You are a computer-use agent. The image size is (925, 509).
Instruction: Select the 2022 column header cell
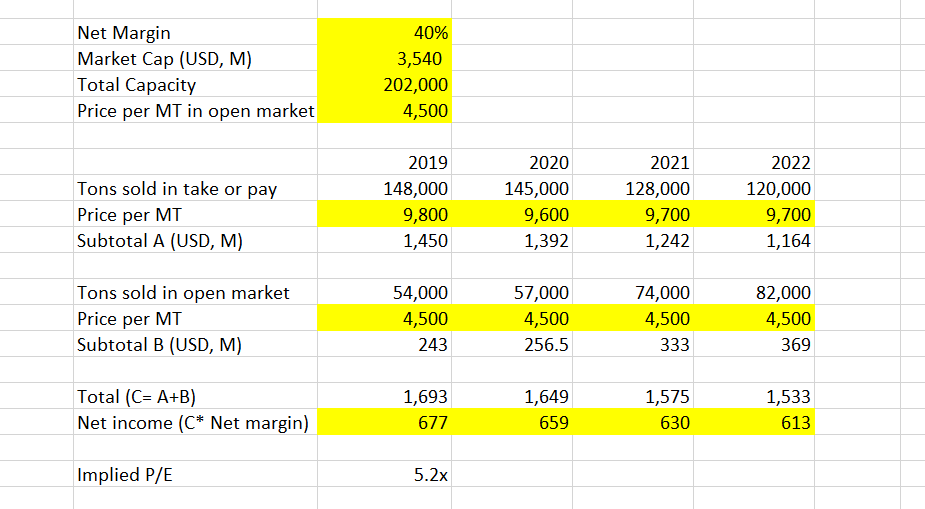click(x=752, y=163)
